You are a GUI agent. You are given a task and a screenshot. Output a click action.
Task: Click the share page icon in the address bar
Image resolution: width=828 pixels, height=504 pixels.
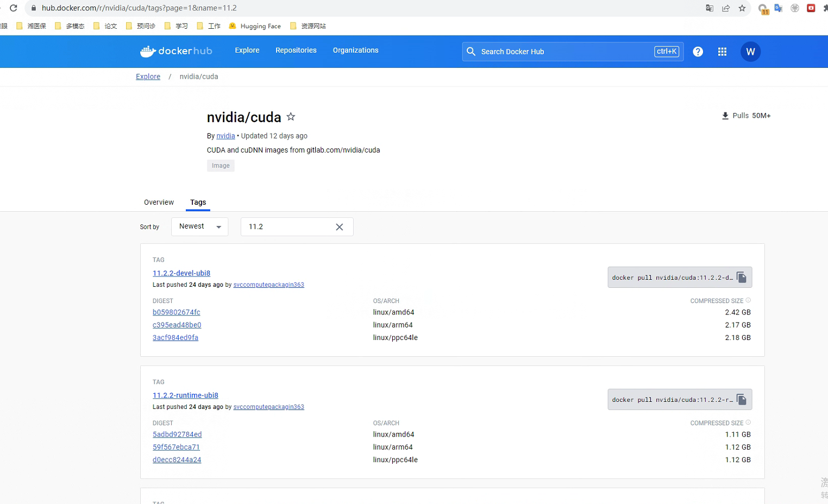pos(726,8)
